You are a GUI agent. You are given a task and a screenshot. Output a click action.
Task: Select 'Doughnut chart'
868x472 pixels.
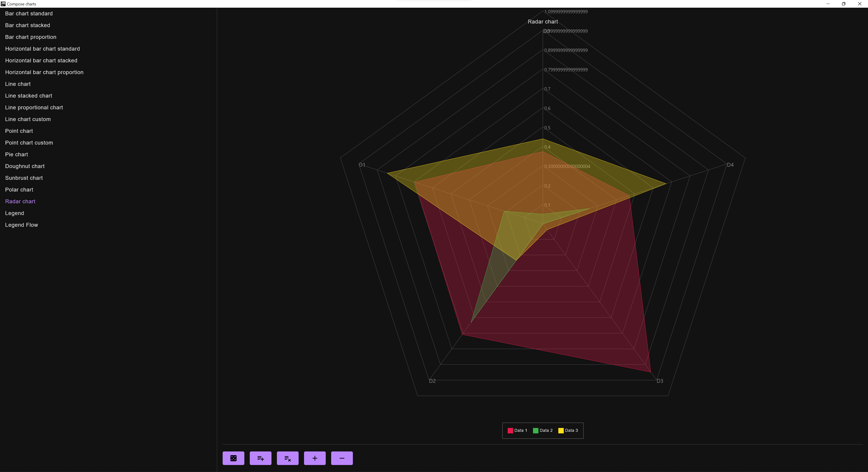[x=25, y=166]
